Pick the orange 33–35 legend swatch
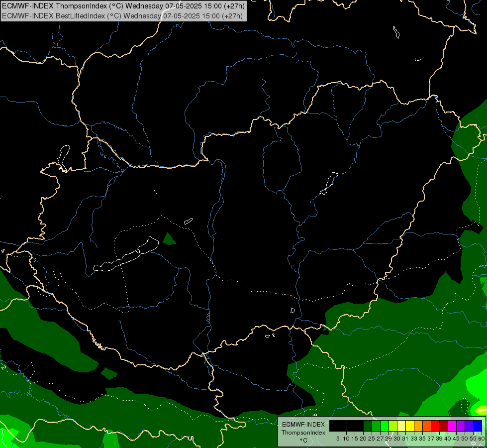The width and height of the screenshot is (487, 448). (418, 426)
